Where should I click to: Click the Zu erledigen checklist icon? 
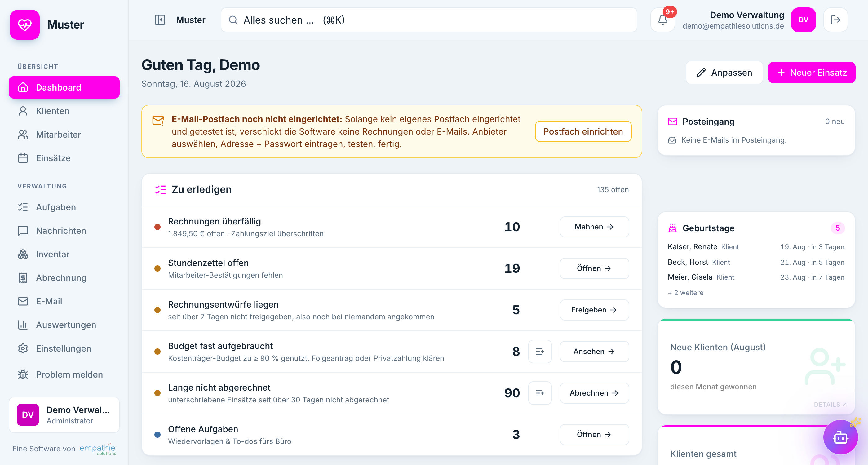tap(160, 189)
